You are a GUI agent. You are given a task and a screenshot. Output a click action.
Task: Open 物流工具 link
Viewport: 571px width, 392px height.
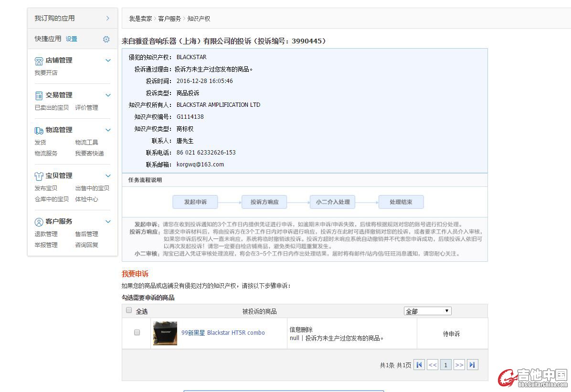tap(87, 142)
